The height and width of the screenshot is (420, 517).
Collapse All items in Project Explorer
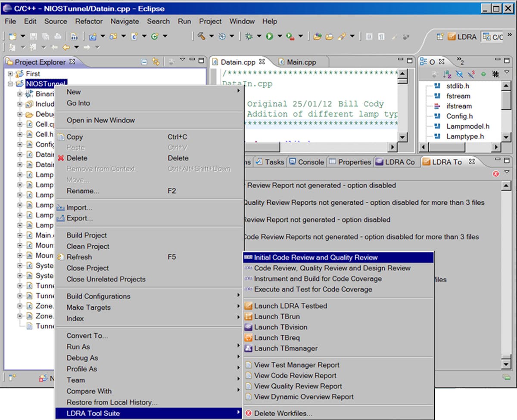coord(144,62)
